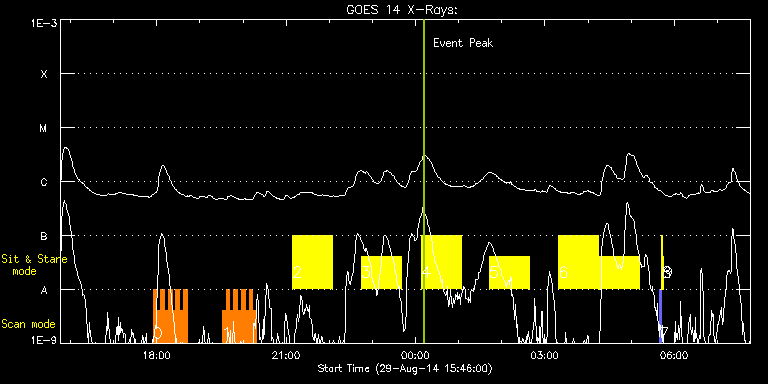This screenshot has width=768, height=384.
Task: Click the 'Scan mode' legend label
Action: coord(28,324)
